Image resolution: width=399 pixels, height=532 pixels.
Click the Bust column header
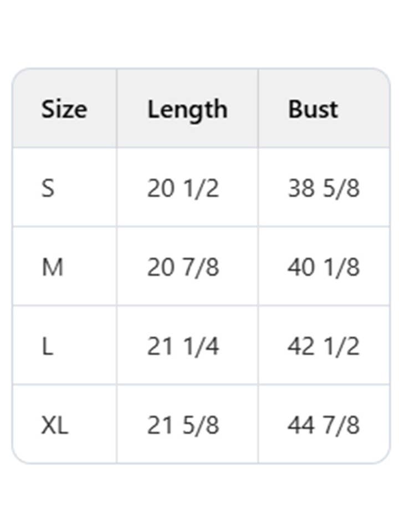[x=313, y=109]
